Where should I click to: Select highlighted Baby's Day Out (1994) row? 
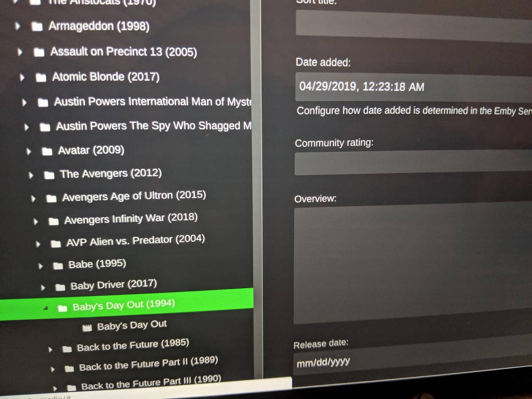126,304
